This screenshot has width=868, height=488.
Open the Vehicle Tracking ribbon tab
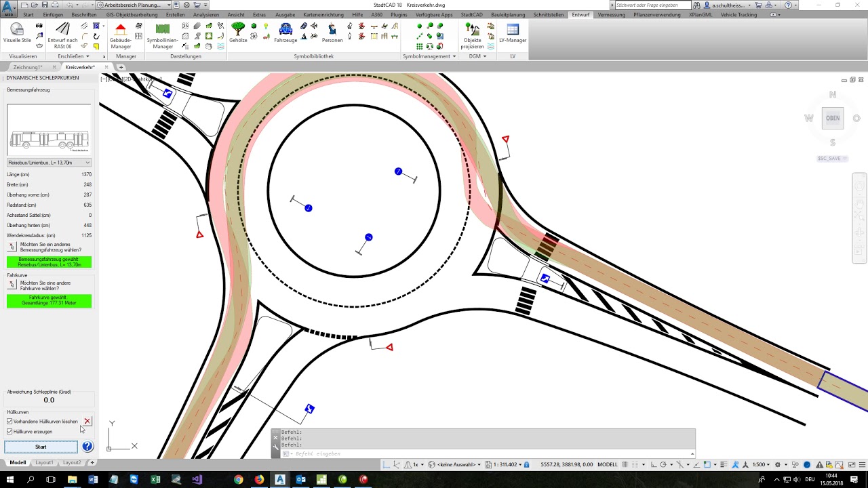[738, 14]
